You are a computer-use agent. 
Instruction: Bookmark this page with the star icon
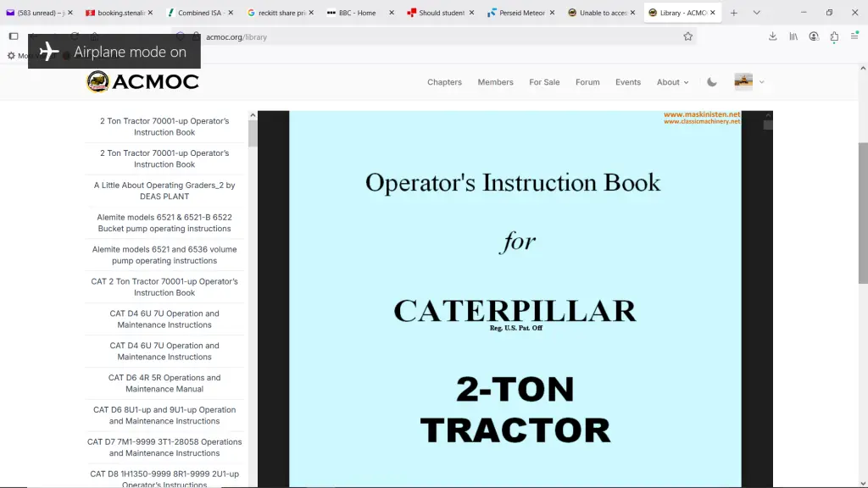(x=687, y=36)
